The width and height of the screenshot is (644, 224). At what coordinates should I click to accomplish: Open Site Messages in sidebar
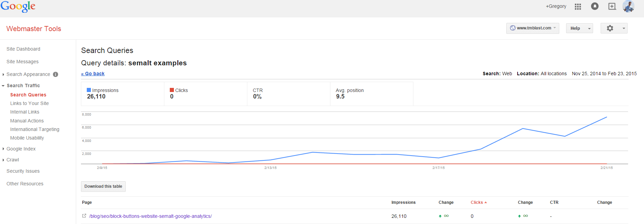23,62
